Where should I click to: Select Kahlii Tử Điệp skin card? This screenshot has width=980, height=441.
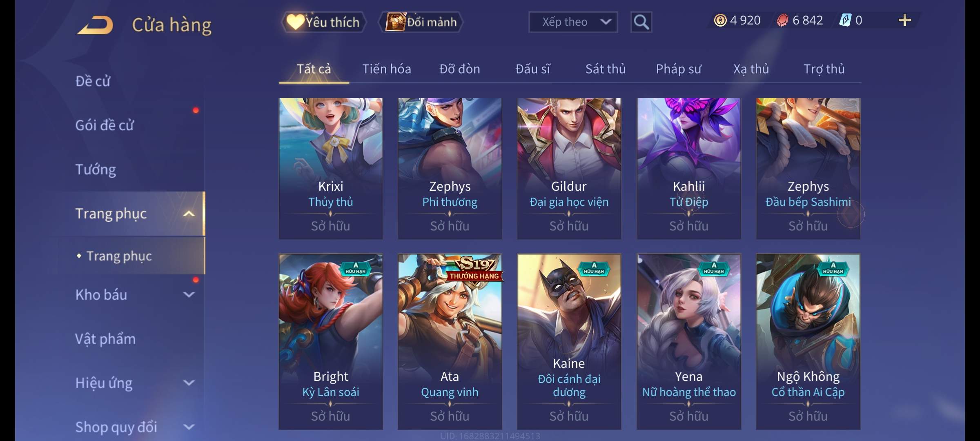[x=688, y=168]
